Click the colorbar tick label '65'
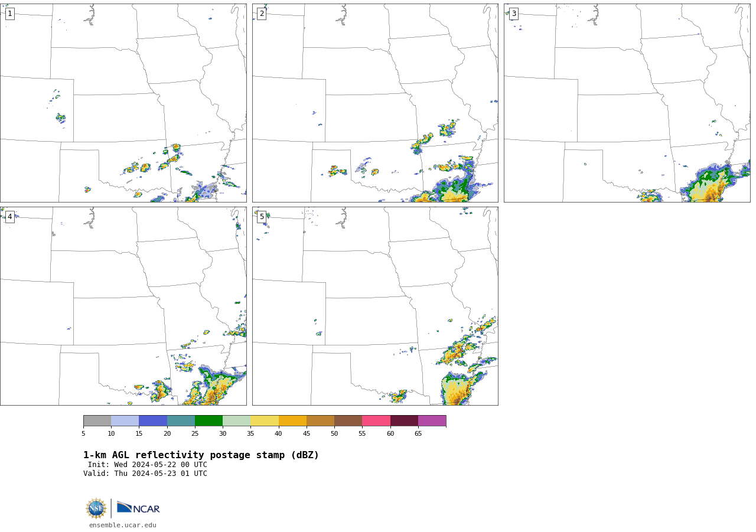Image resolution: width=756 pixels, height=532 pixels. tap(418, 434)
